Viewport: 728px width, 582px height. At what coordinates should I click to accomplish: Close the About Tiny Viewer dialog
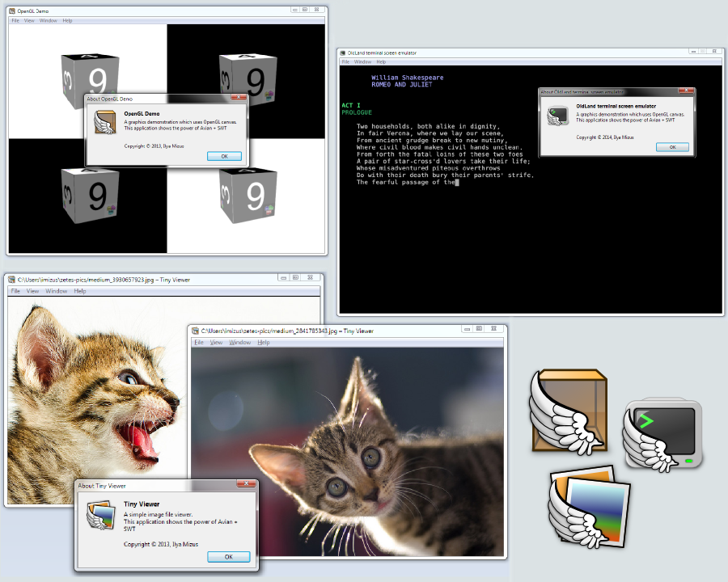coord(246,483)
